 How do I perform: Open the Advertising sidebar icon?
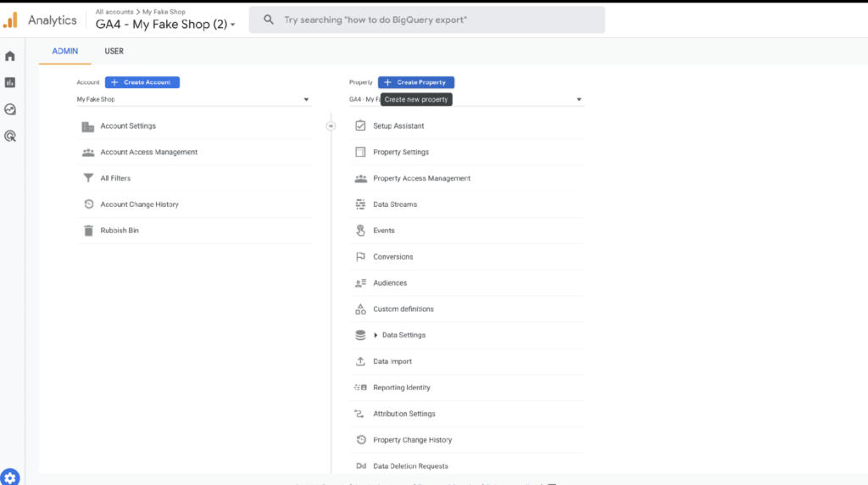tap(10, 136)
